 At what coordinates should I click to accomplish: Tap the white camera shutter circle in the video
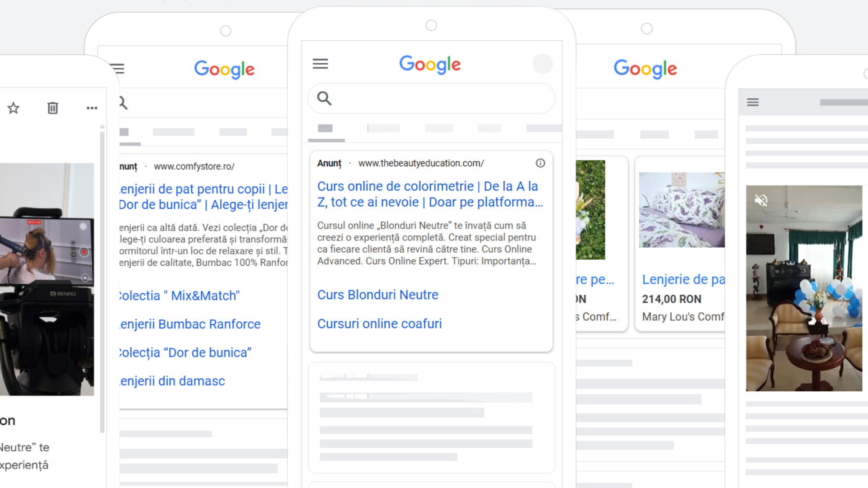[83, 226]
